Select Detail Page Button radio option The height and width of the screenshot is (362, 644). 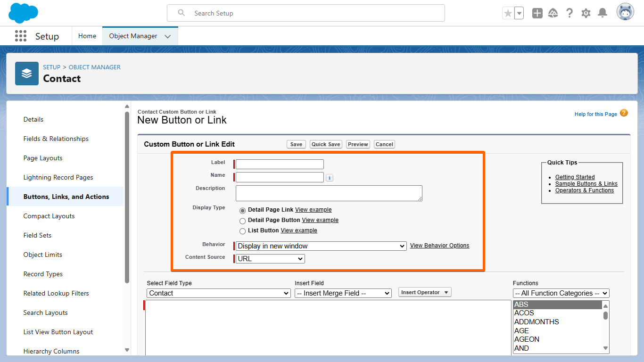tap(243, 221)
